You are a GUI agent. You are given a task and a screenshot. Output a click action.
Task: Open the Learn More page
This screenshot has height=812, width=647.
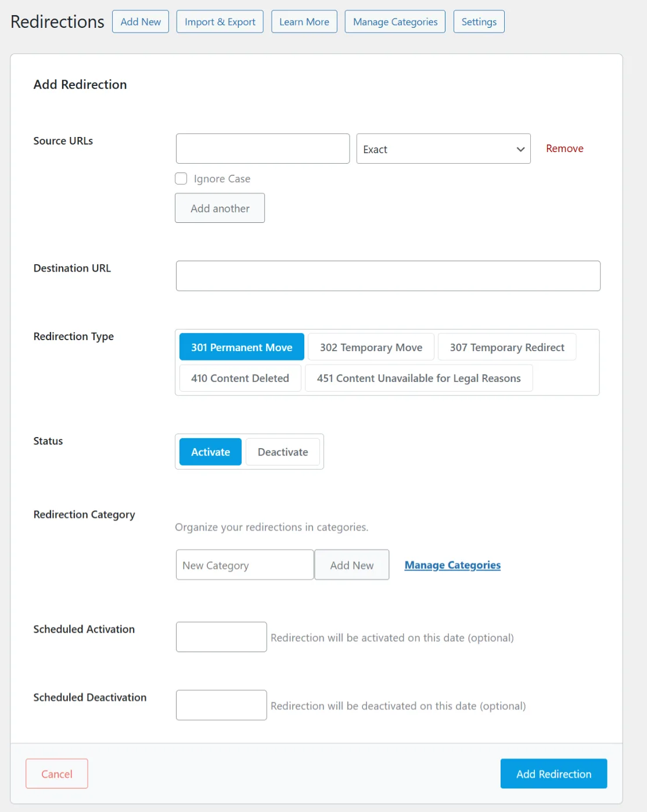coord(304,21)
